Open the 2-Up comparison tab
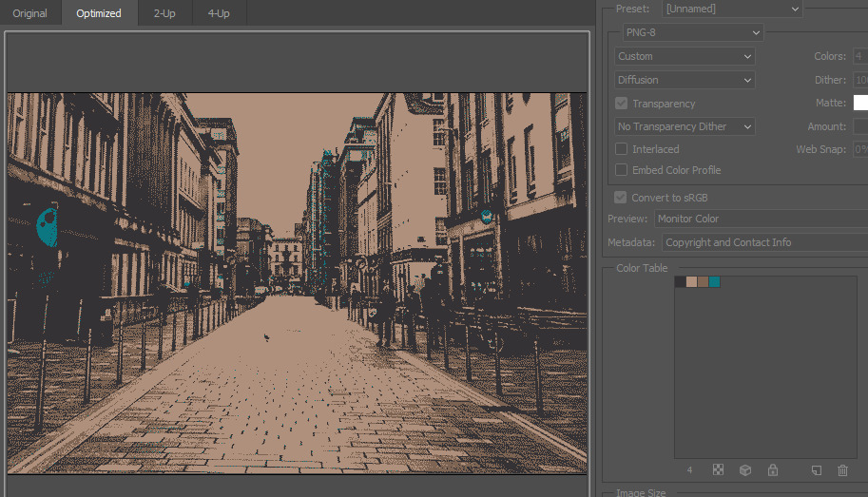 [164, 13]
